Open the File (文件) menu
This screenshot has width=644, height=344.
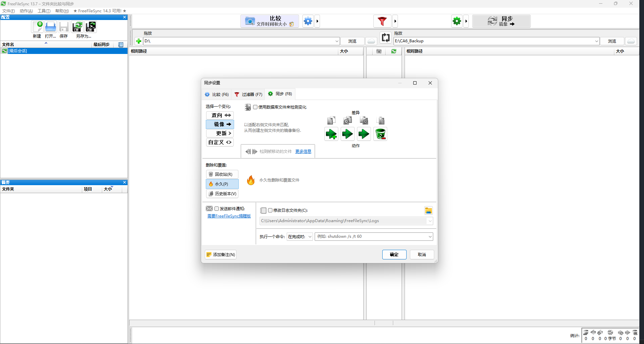click(9, 11)
